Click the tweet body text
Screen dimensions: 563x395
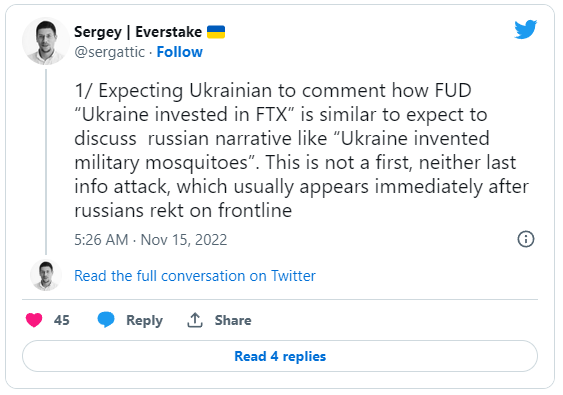(x=301, y=150)
